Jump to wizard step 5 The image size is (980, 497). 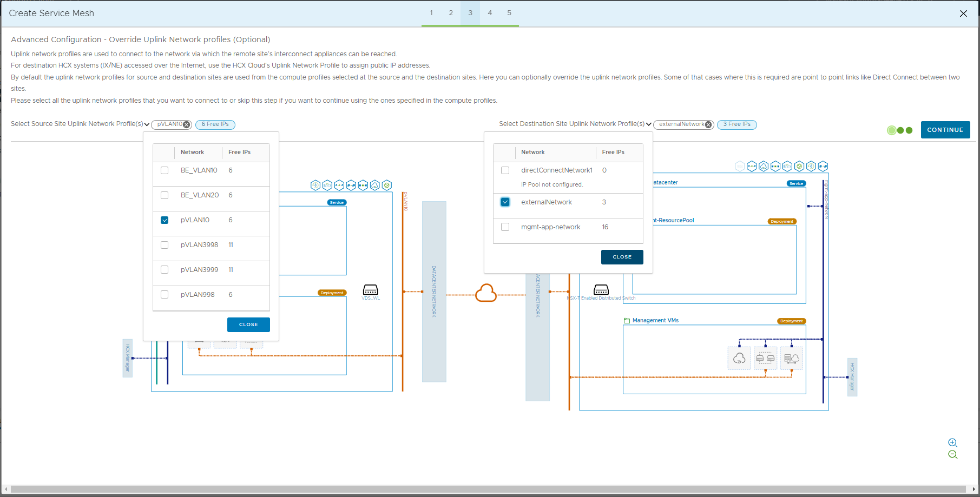click(509, 13)
